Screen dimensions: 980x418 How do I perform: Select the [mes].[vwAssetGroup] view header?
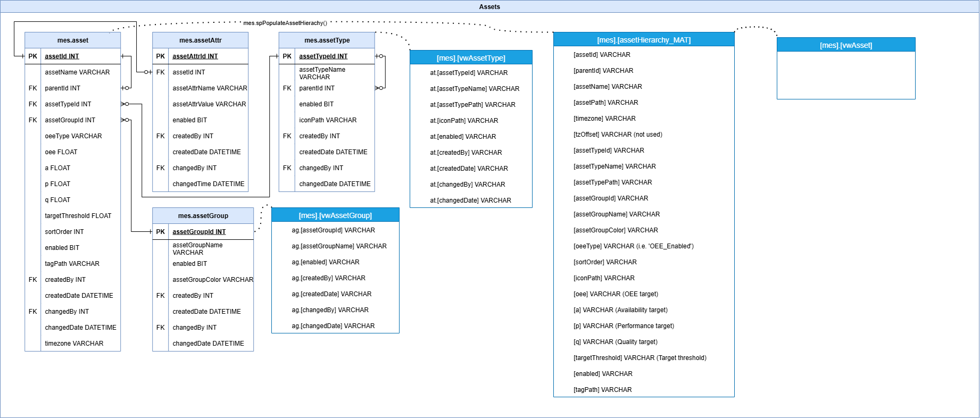pos(335,215)
